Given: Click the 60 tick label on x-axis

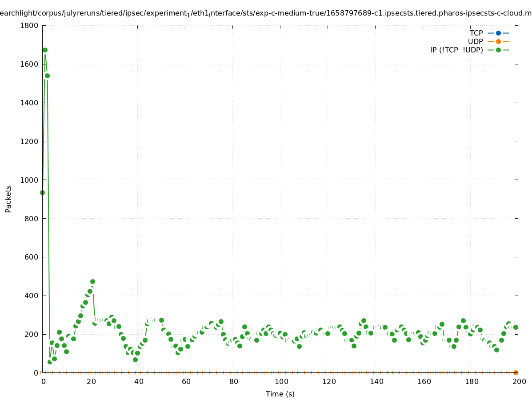Looking at the screenshot, I should [x=186, y=381].
